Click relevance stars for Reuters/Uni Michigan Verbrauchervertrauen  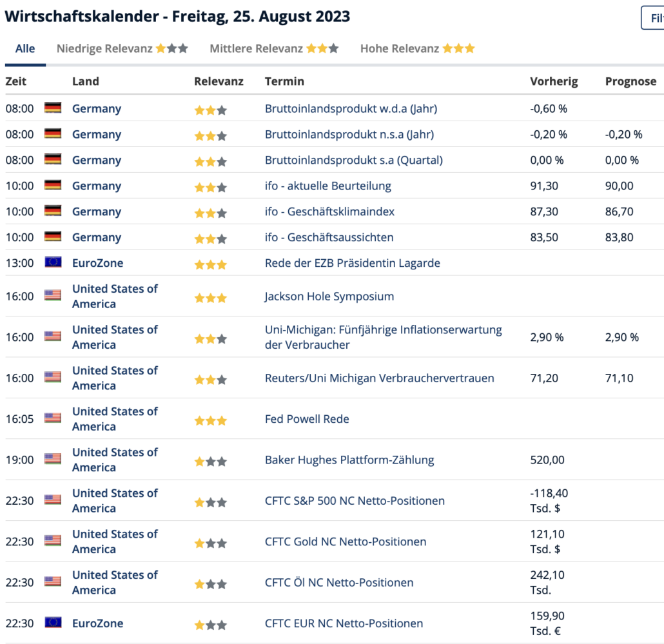click(211, 380)
